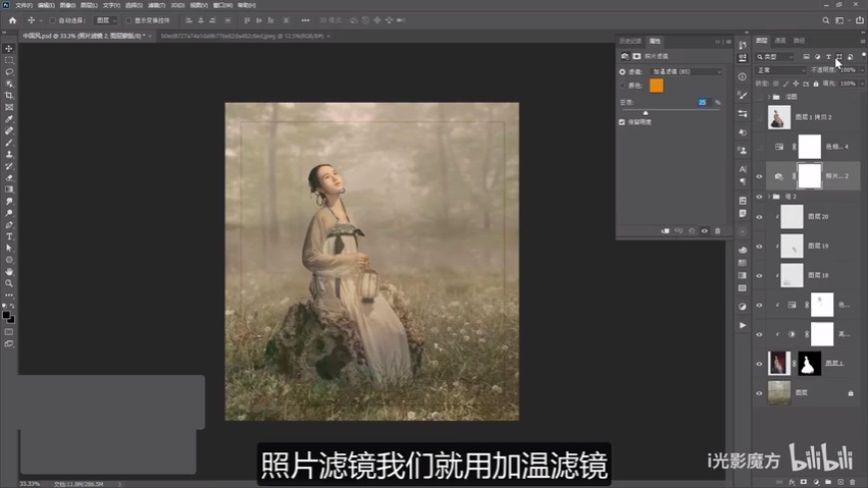
Task: Switch to the History tab beside Properties
Action: (630, 41)
